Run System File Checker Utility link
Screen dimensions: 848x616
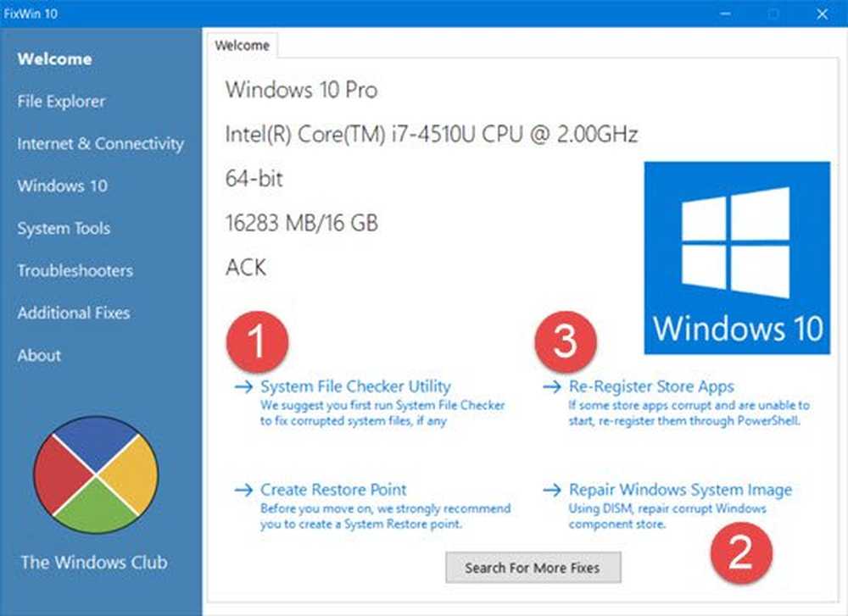tap(355, 386)
